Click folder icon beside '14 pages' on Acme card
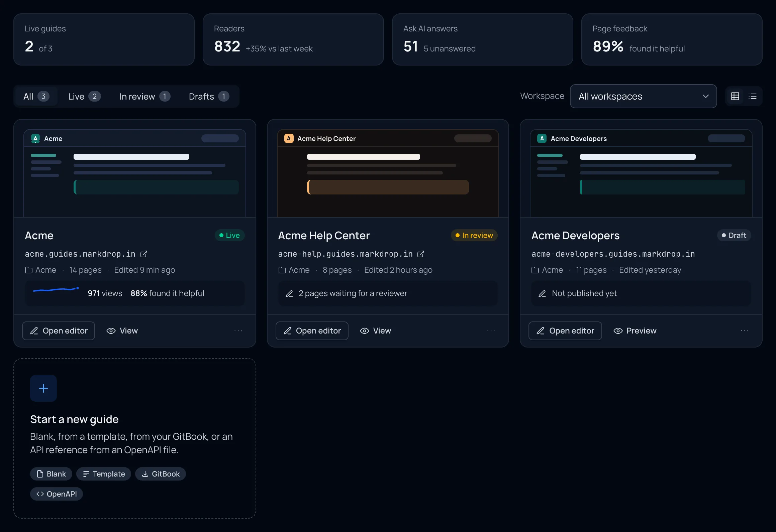This screenshot has width=776, height=532. click(x=29, y=270)
